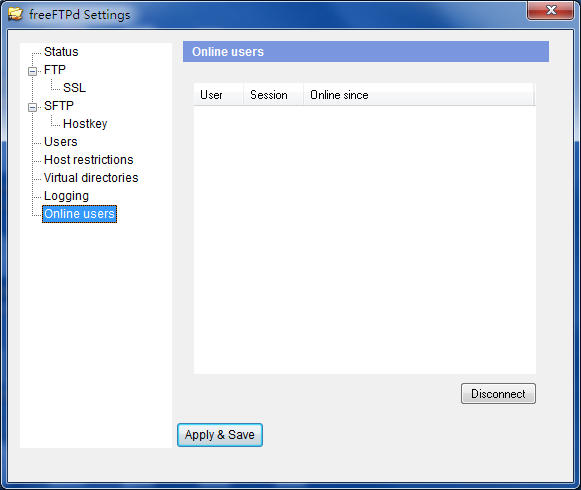Sort list by User column header
The image size is (581, 490).
(x=218, y=95)
